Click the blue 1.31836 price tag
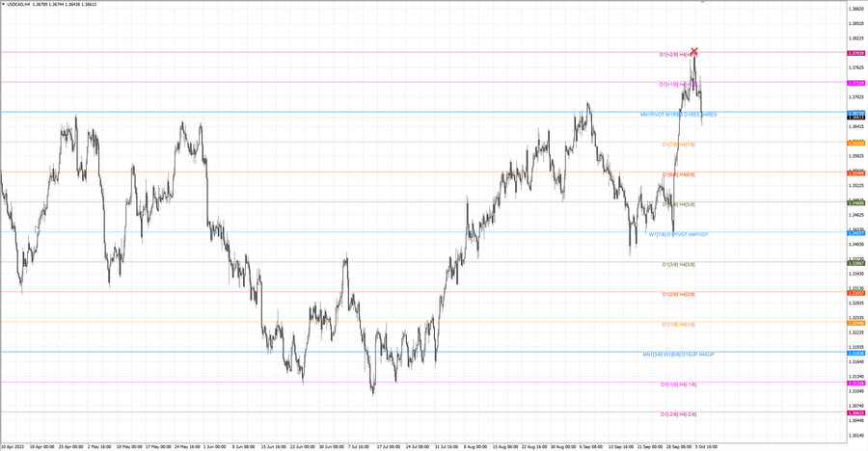 855,353
